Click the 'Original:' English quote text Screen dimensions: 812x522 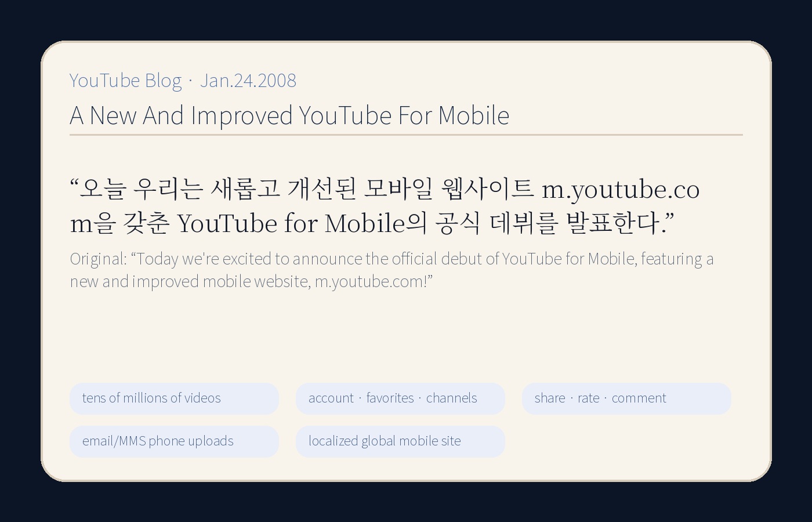[392, 270]
